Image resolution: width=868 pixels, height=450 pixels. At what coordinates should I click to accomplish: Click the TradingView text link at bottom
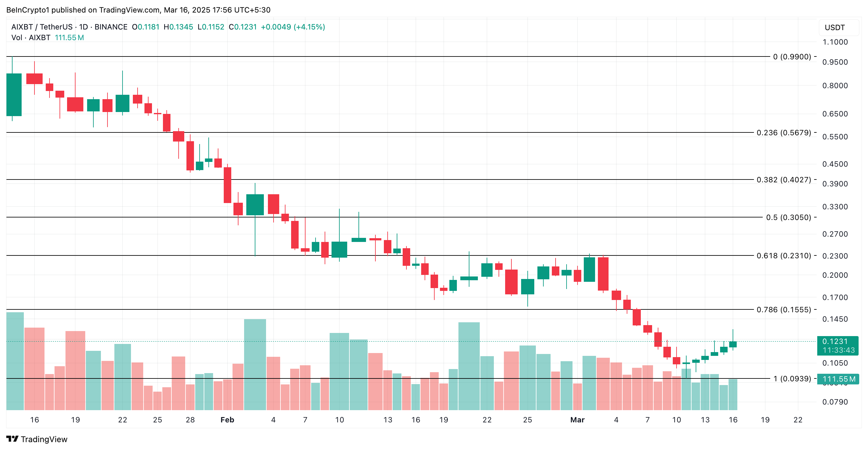pyautogui.click(x=44, y=439)
